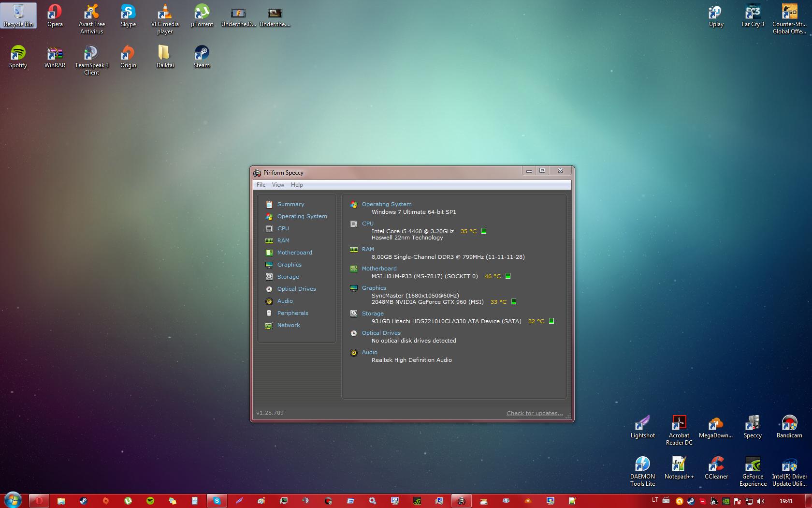Select the VLC media player desktop icon
812x508 pixels.
point(165,19)
